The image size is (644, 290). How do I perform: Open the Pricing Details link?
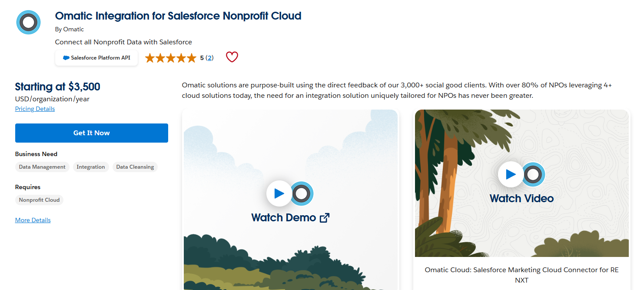(35, 109)
